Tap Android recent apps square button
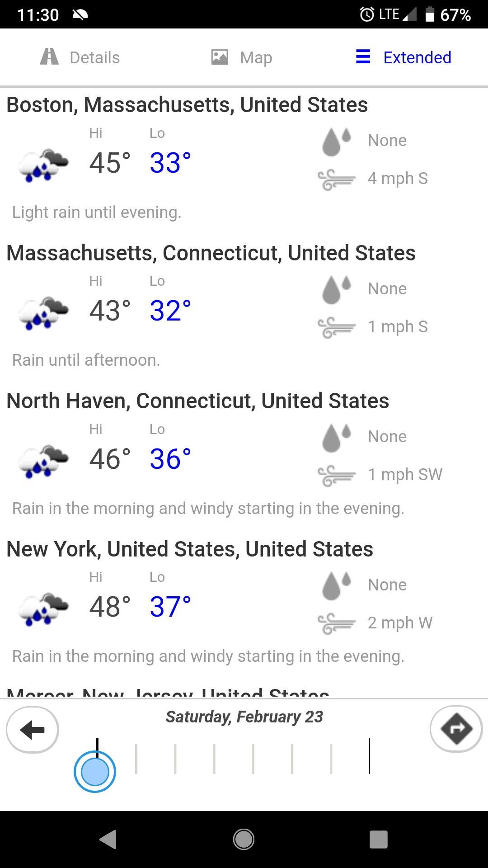 (x=379, y=840)
